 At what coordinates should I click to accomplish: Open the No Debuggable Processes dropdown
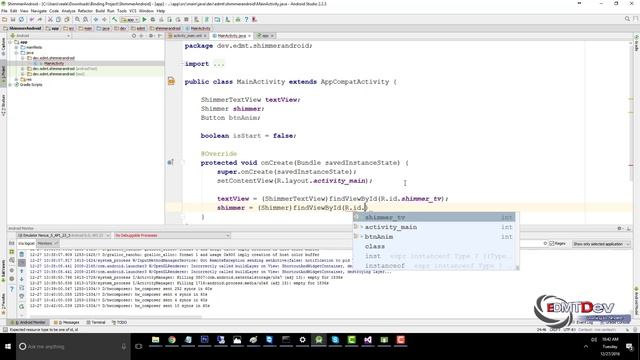click(172, 236)
